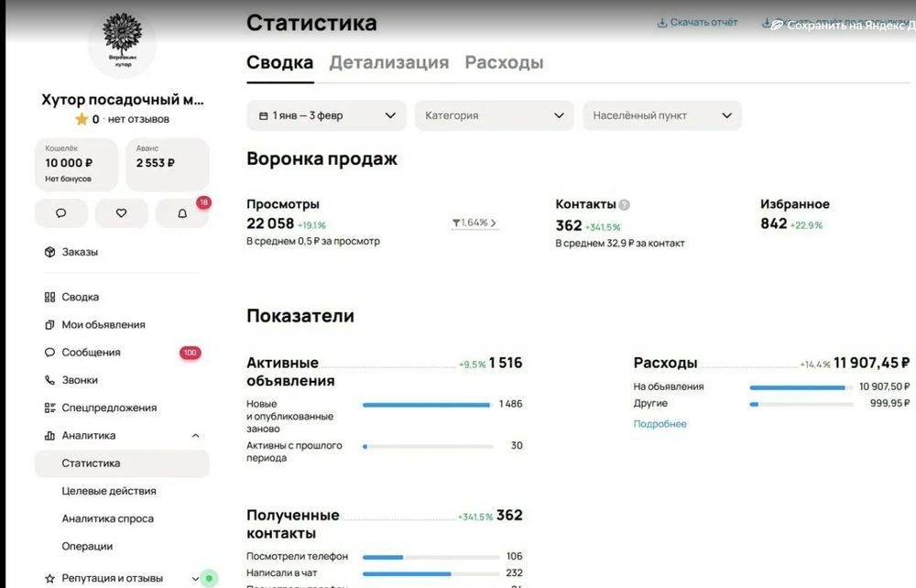The height and width of the screenshot is (588, 916).
Task: Open the Населённый пункт dropdown
Action: click(x=662, y=115)
